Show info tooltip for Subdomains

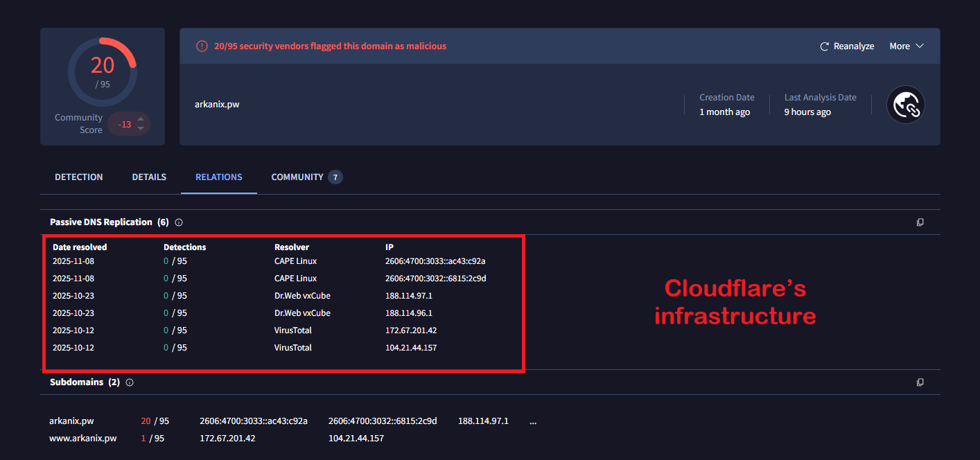coord(130,382)
